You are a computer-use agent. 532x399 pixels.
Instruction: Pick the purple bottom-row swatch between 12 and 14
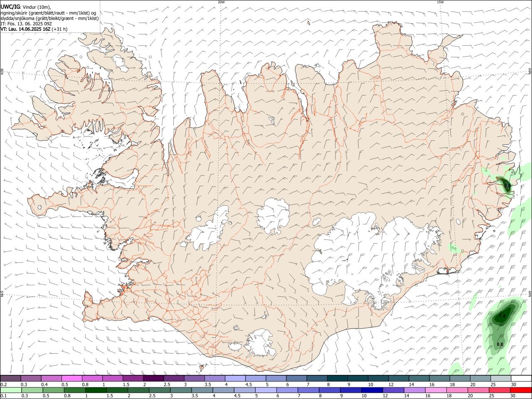click(x=393, y=390)
